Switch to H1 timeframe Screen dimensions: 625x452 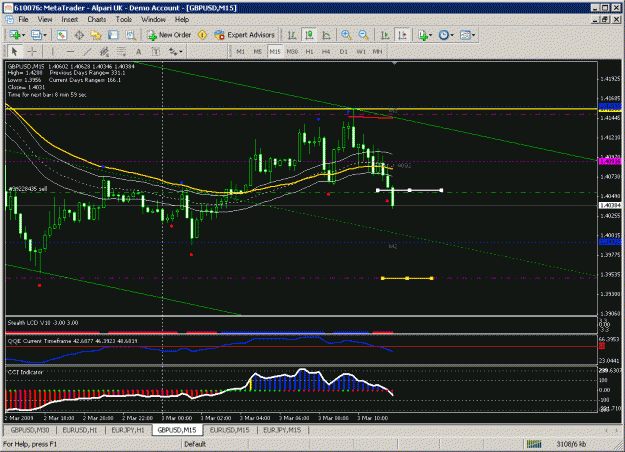[x=309, y=51]
